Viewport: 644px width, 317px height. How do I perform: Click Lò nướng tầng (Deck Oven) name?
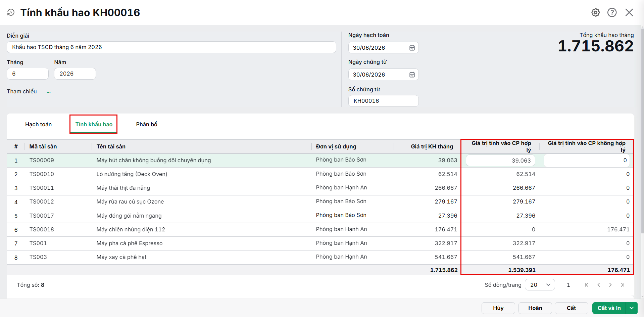132,174
